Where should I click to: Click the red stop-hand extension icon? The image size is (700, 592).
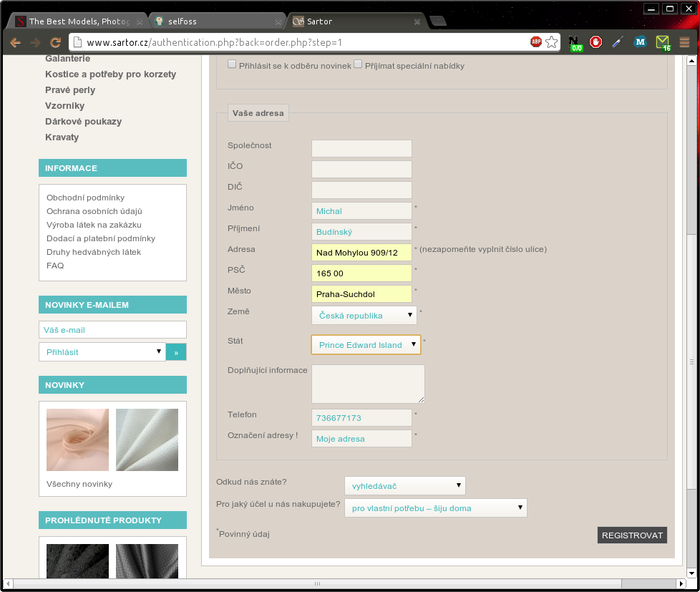tap(596, 42)
